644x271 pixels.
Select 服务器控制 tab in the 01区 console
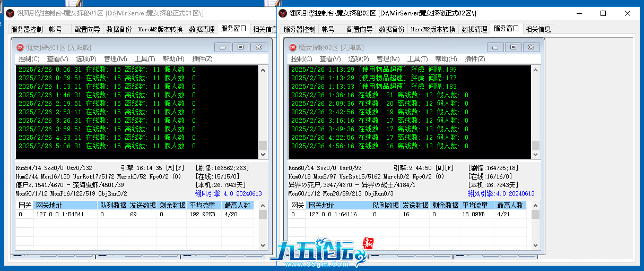click(27, 29)
